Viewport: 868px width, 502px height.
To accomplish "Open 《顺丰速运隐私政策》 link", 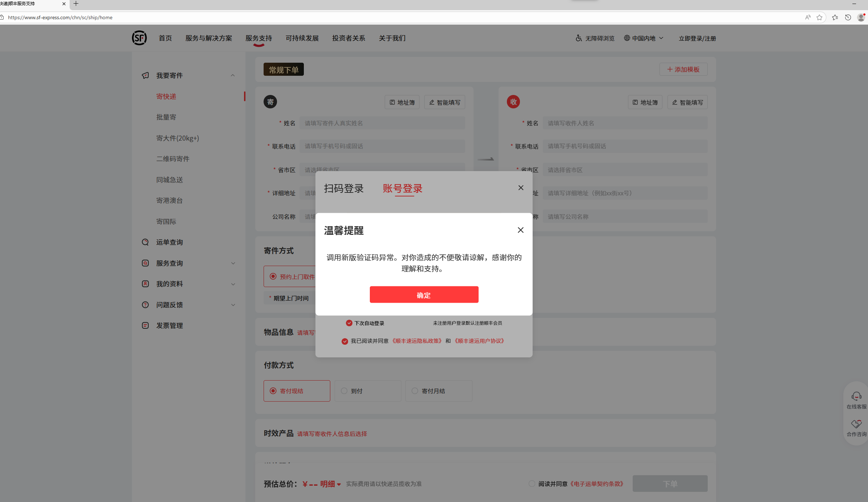I will tap(417, 341).
